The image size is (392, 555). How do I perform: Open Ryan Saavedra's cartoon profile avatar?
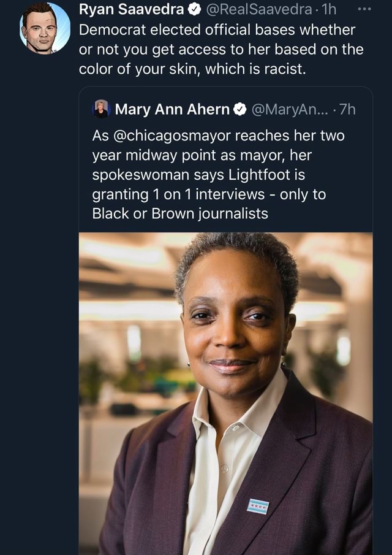pyautogui.click(x=45, y=28)
